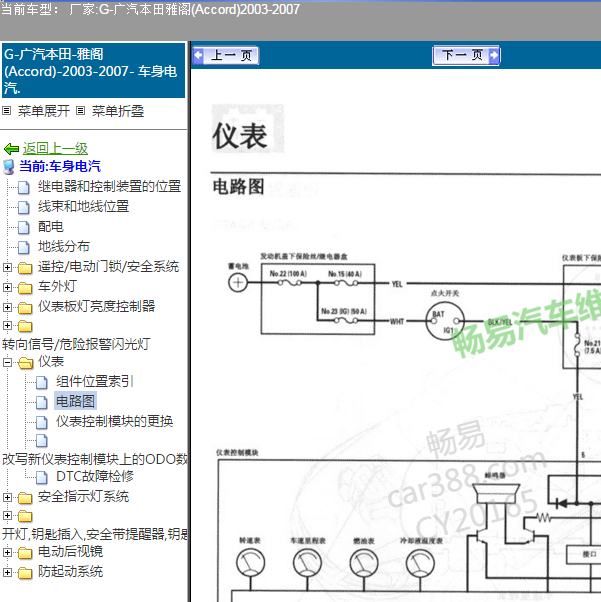Click page icon next to 组件位置索引

pyautogui.click(x=42, y=382)
